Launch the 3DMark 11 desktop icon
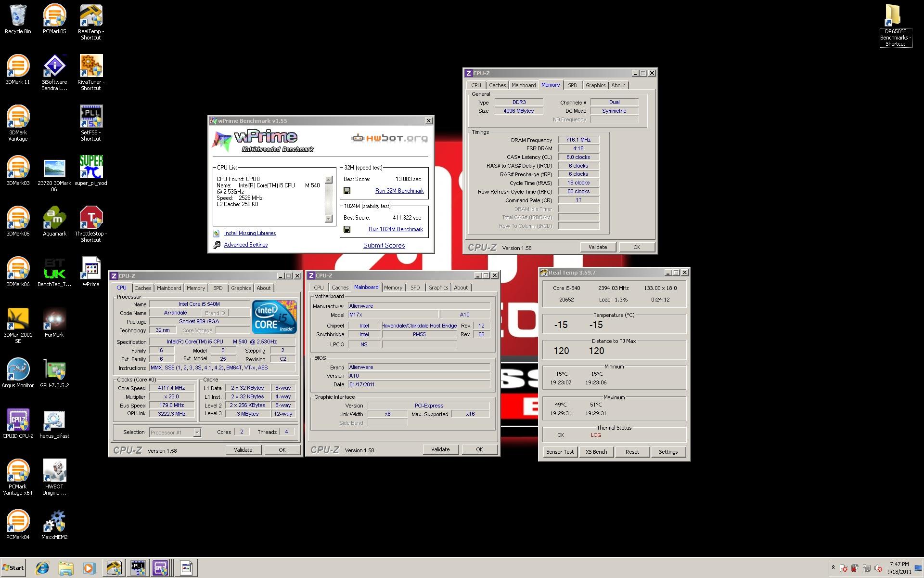This screenshot has height=578, width=924. coord(18,70)
